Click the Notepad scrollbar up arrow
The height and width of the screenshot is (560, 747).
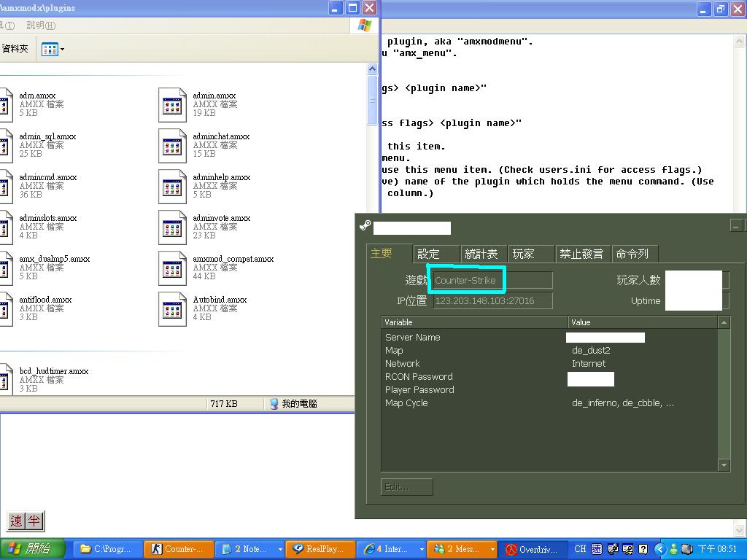740,42
